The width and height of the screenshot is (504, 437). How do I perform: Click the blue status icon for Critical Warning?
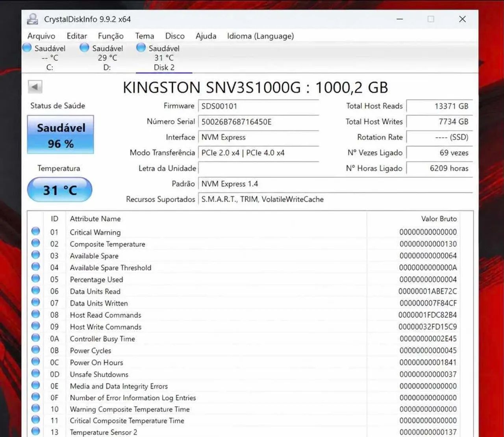click(x=36, y=231)
